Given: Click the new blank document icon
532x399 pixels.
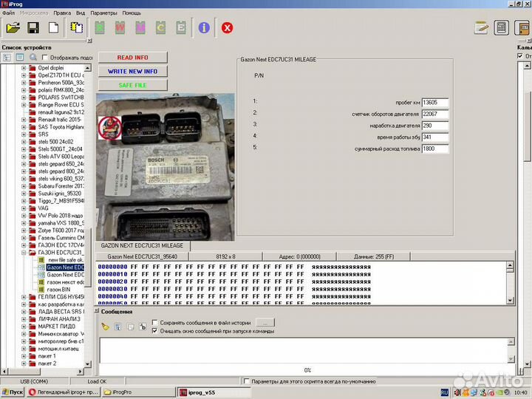Looking at the screenshot, I should (53, 28).
